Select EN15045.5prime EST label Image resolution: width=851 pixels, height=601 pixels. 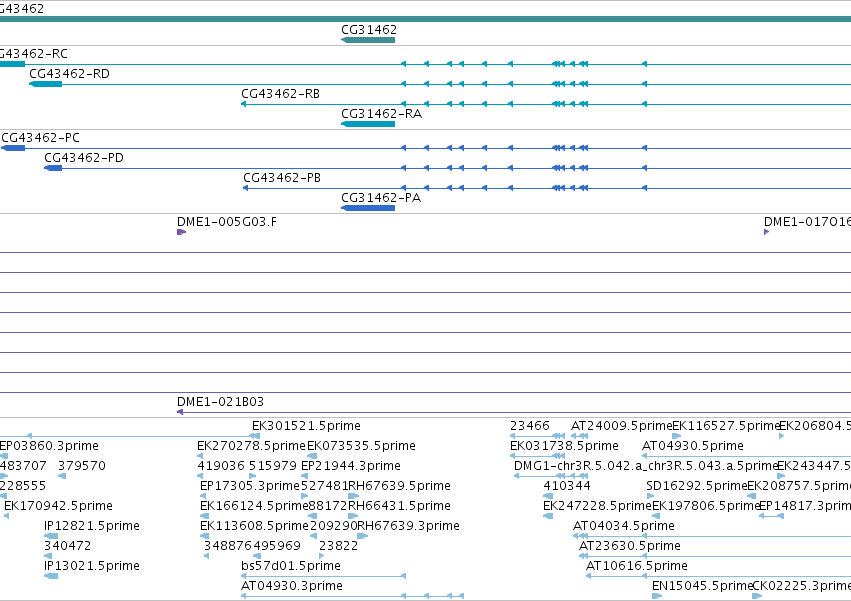[x=702, y=587]
